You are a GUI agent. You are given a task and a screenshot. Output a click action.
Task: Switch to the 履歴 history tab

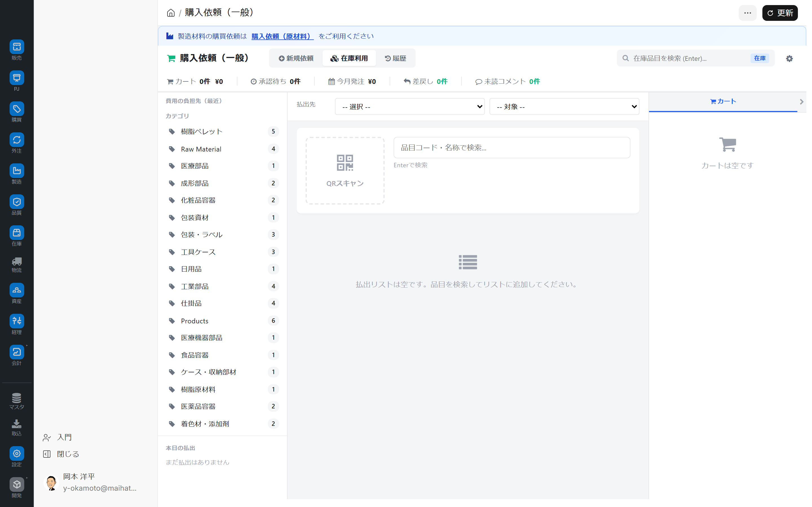(395, 58)
